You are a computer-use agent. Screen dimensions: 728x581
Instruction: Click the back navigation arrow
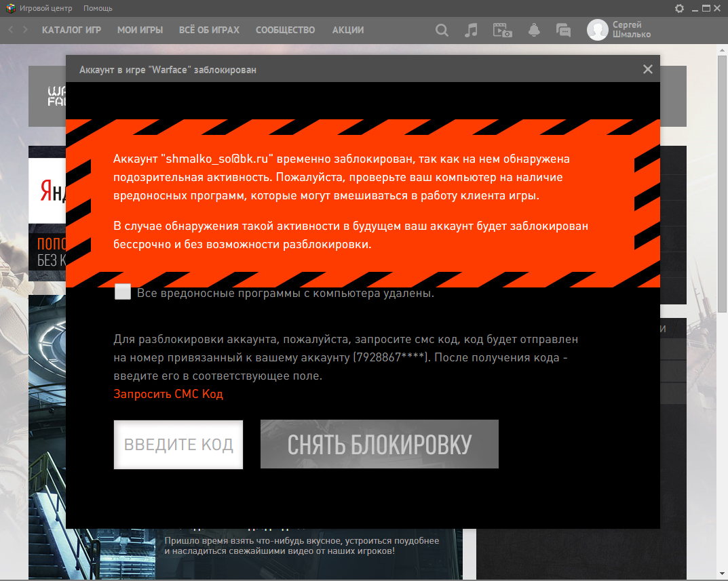click(x=11, y=30)
